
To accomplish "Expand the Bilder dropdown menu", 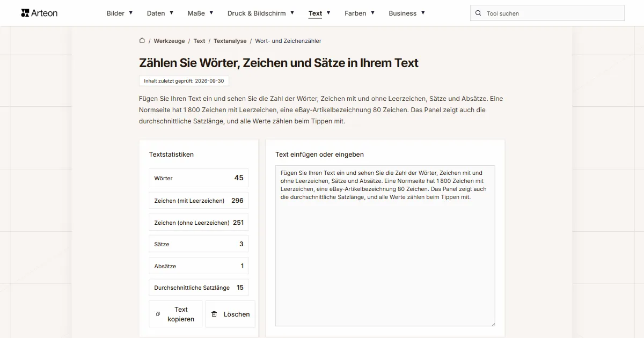I will click(x=120, y=13).
